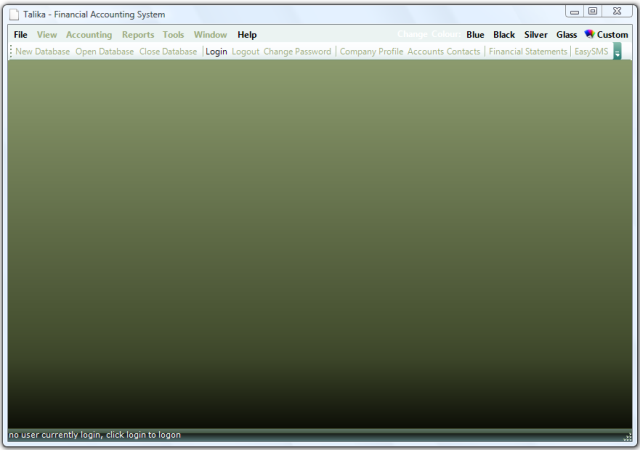This screenshot has width=640, height=450.
Task: Apply the Silver colour theme
Action: (x=536, y=35)
